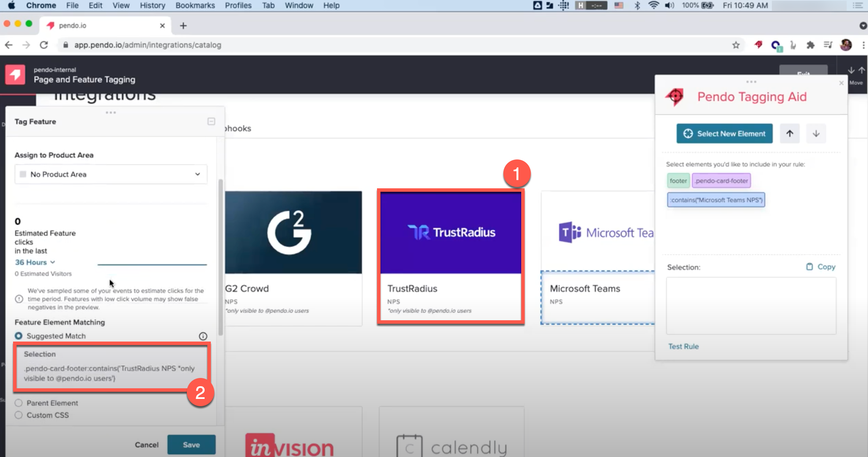
Task: Open the Apple menu
Action: (11, 5)
